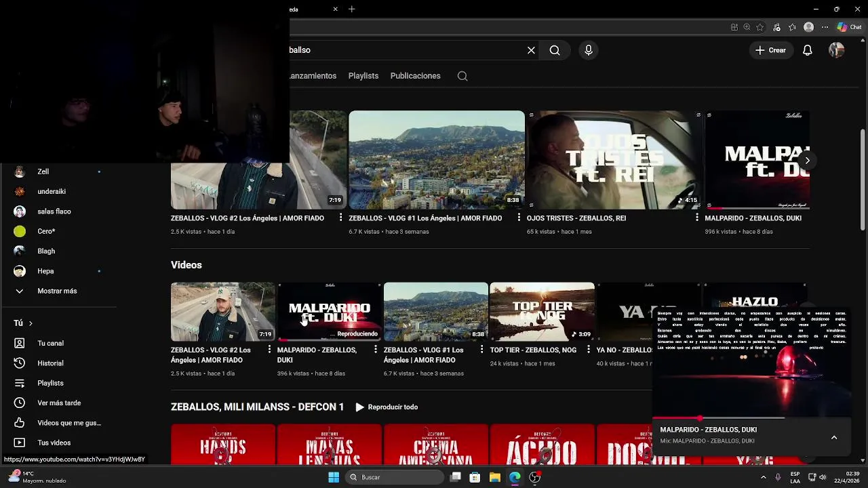Expand the Tú section chevron
This screenshot has height=488, width=868.
31,323
